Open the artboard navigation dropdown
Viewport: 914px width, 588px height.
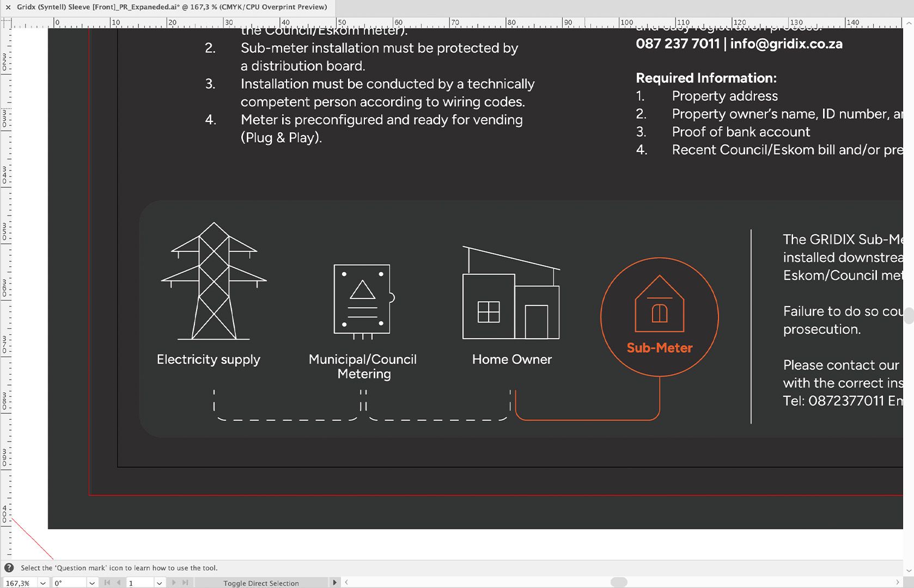[x=159, y=583]
